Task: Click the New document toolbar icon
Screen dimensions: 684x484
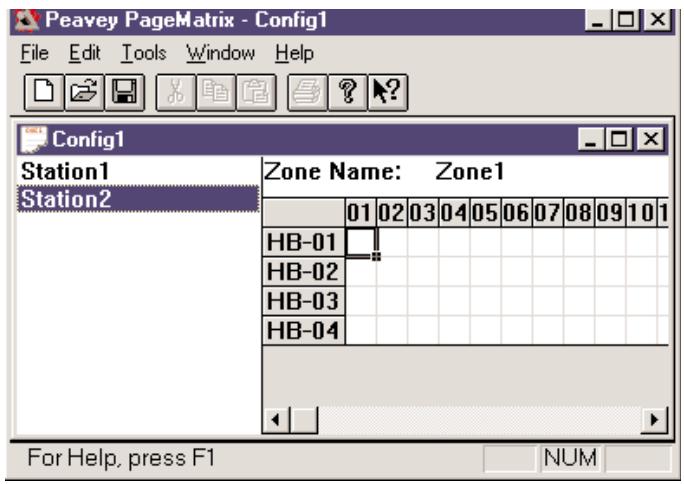Action: [x=44, y=92]
